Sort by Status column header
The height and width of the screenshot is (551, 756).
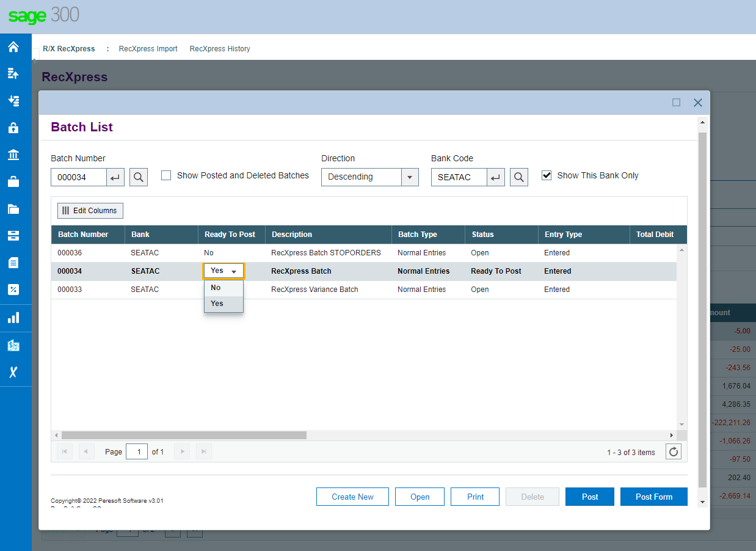501,235
